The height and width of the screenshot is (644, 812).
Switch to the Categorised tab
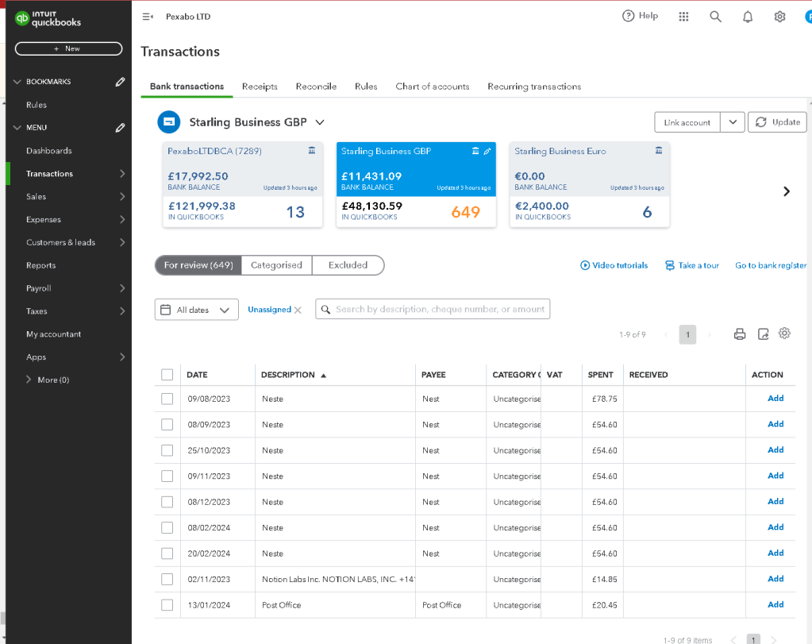(276, 265)
